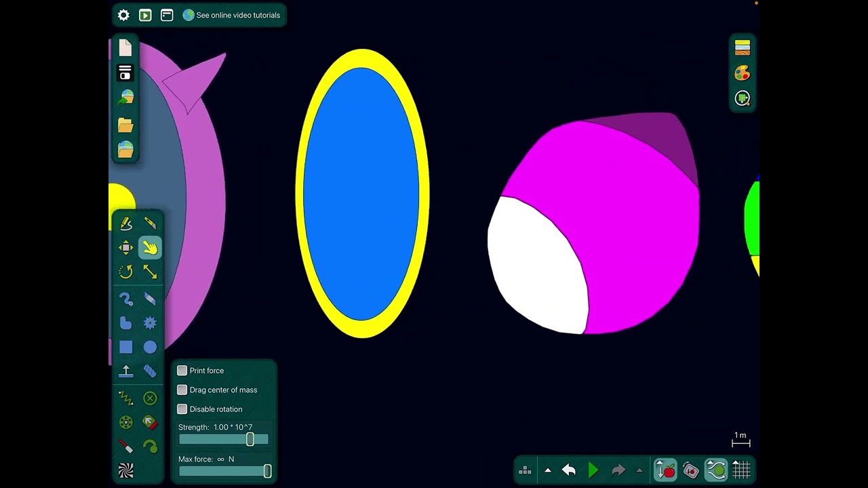Enable the Print force checkbox

(x=182, y=371)
